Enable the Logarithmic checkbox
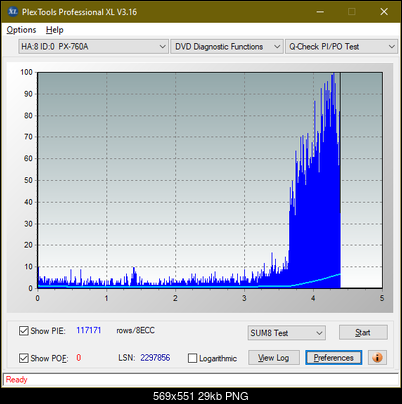This screenshot has height=404, width=402. pos(192,358)
